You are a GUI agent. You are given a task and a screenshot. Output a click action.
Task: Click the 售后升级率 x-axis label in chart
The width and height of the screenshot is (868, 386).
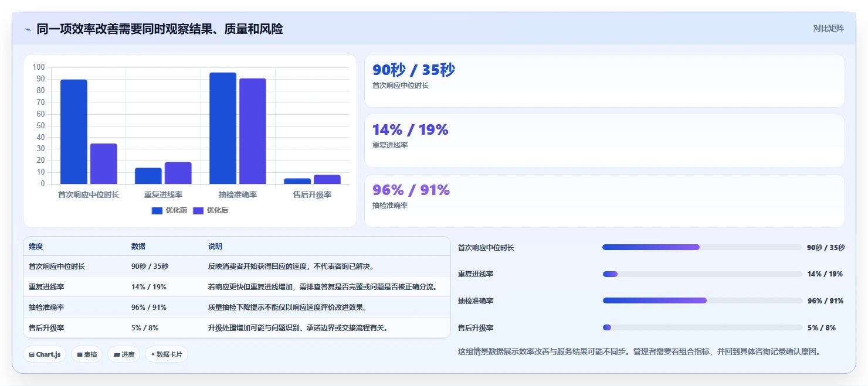coord(312,194)
